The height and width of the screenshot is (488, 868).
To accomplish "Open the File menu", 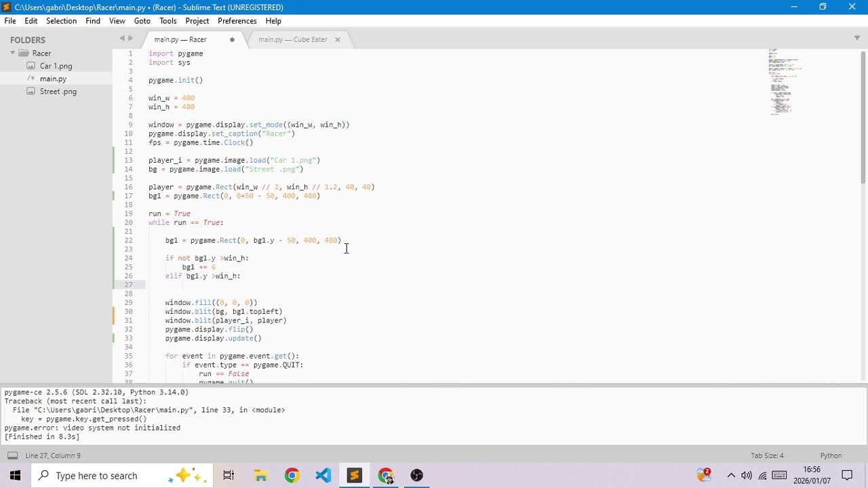I will [10, 21].
